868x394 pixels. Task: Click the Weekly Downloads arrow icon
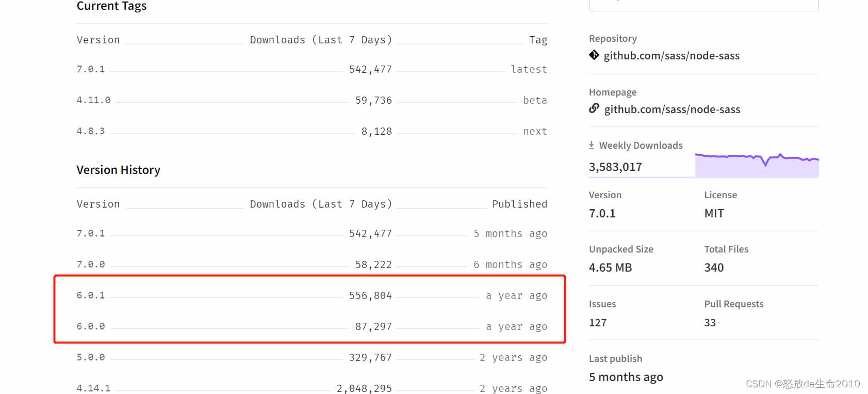pos(592,146)
